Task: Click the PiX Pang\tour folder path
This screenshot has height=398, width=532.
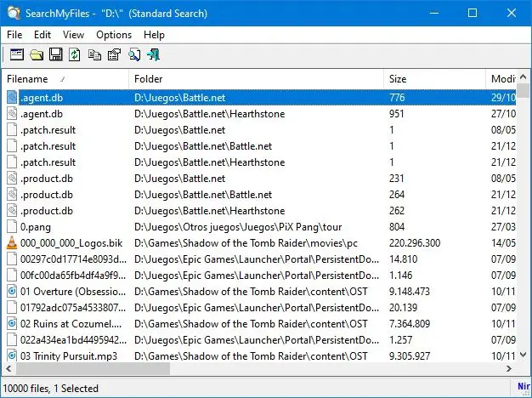Action: click(x=238, y=227)
